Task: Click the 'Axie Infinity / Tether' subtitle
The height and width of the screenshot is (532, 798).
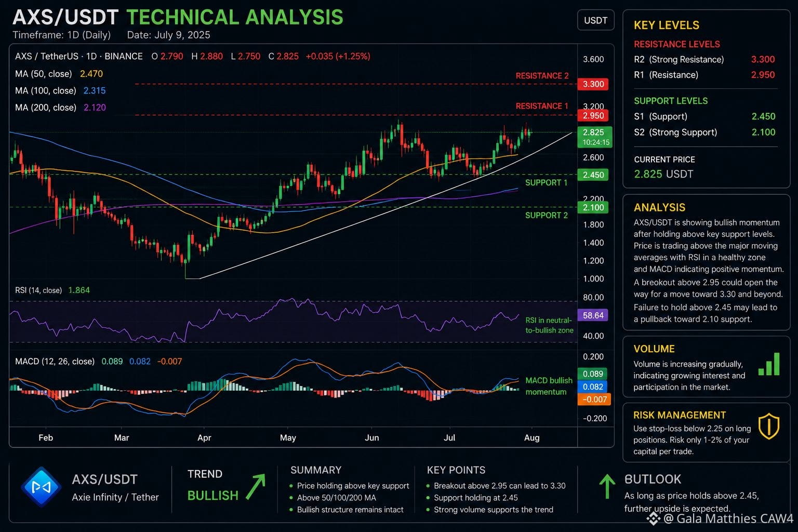Action: pyautogui.click(x=115, y=497)
